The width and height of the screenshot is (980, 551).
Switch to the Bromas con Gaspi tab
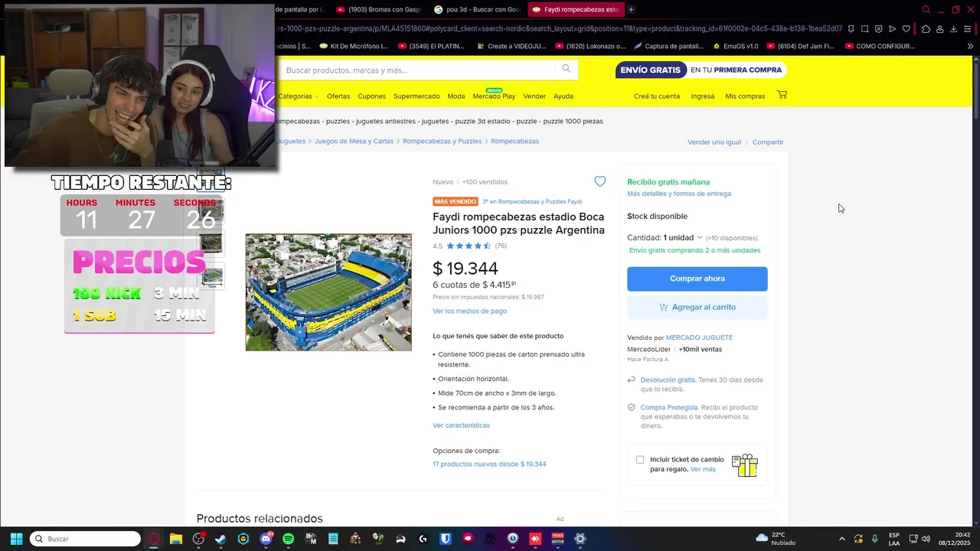point(379,9)
